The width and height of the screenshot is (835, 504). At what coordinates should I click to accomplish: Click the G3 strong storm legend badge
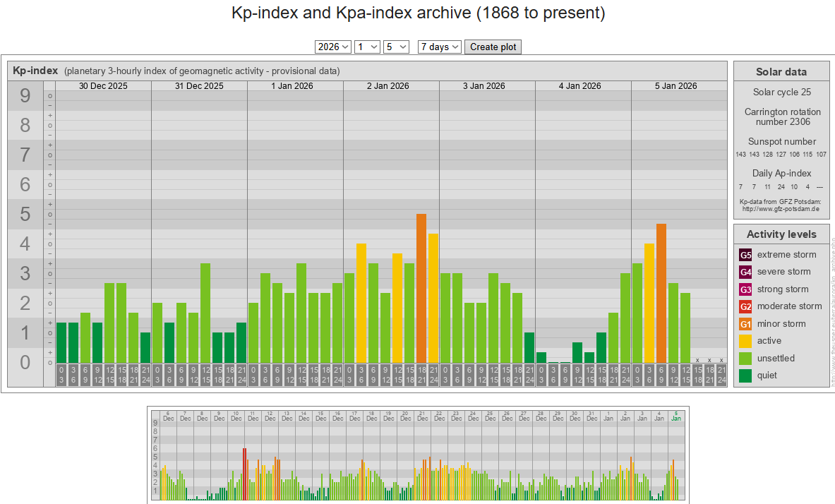[745, 289]
